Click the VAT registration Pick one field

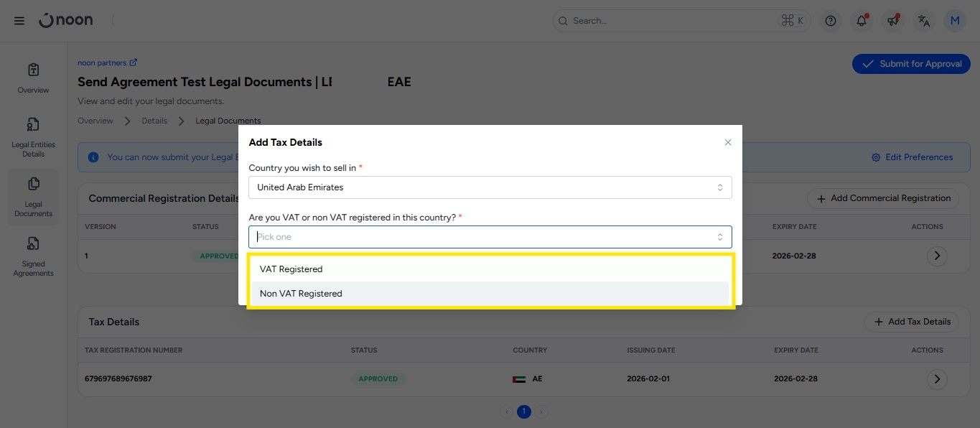[x=490, y=237]
